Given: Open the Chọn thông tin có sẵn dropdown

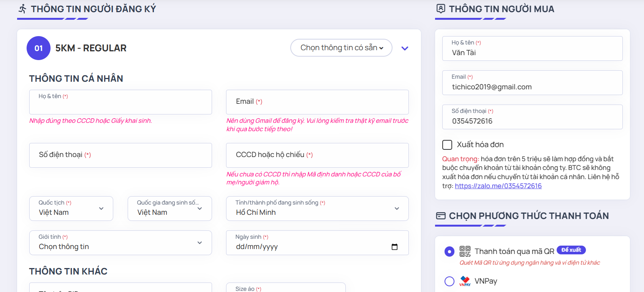Looking at the screenshot, I should point(341,48).
